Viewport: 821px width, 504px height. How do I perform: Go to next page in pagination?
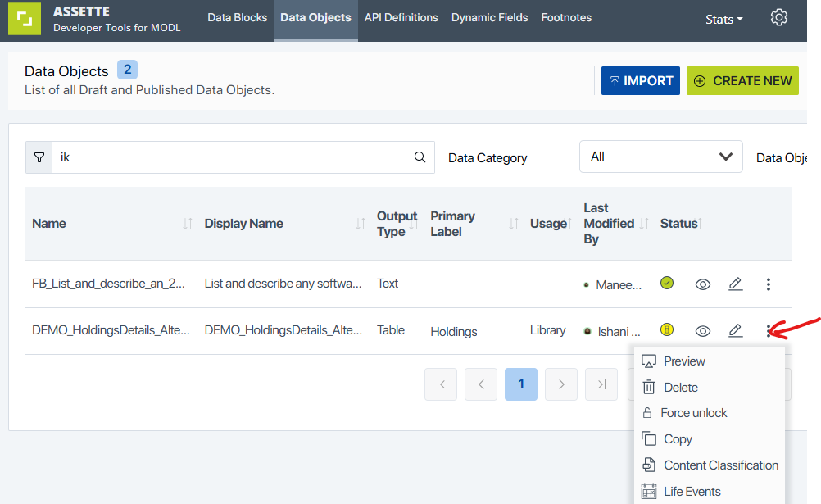(561, 384)
